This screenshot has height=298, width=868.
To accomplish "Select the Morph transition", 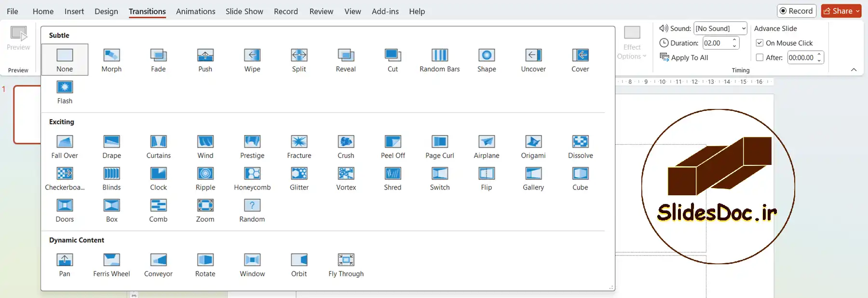I will [x=111, y=60].
